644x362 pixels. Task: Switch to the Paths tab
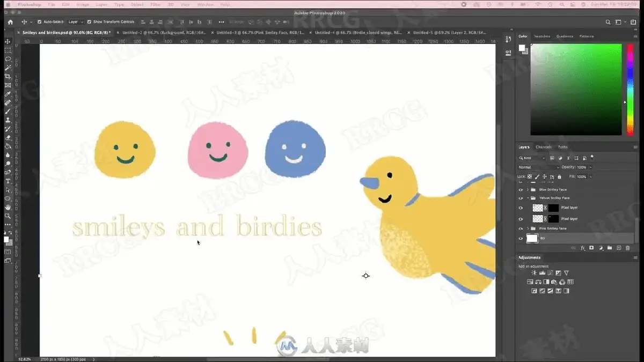coord(562,147)
